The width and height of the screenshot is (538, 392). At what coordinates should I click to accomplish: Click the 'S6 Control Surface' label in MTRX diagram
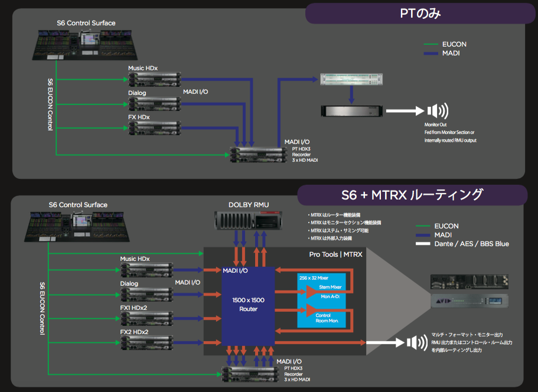[78, 205]
